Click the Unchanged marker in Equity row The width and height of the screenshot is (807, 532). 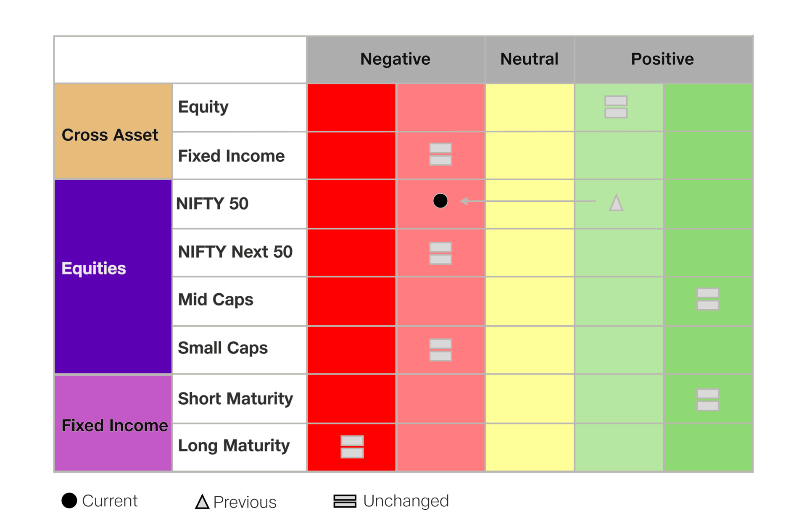tap(616, 107)
